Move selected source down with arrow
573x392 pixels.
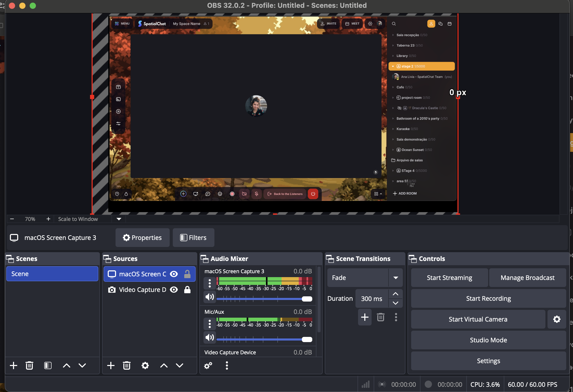click(x=180, y=365)
